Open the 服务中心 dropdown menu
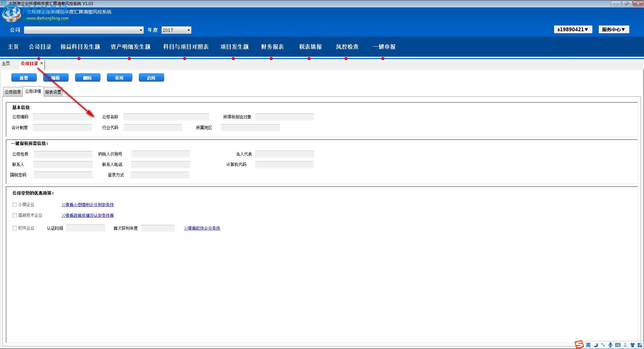 (613, 30)
